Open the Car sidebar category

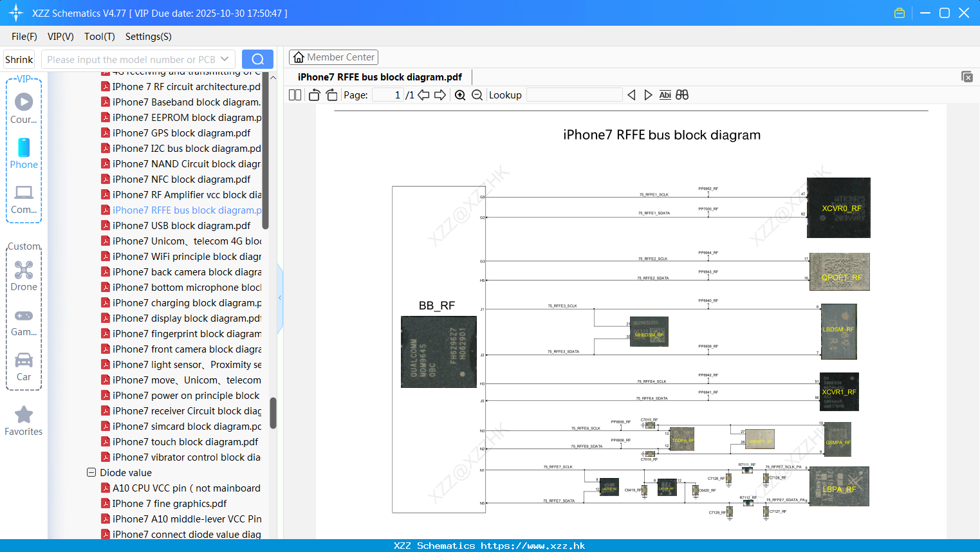coord(24,367)
